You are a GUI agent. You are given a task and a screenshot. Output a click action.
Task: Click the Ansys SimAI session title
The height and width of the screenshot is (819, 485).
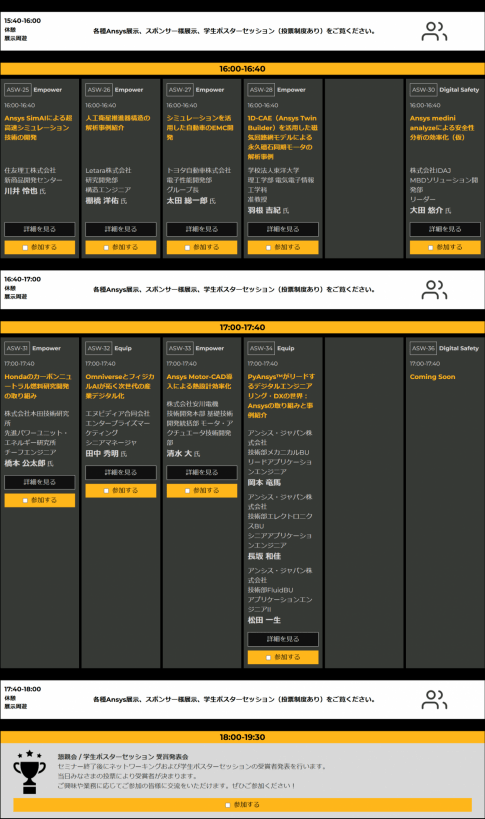(x=38, y=128)
